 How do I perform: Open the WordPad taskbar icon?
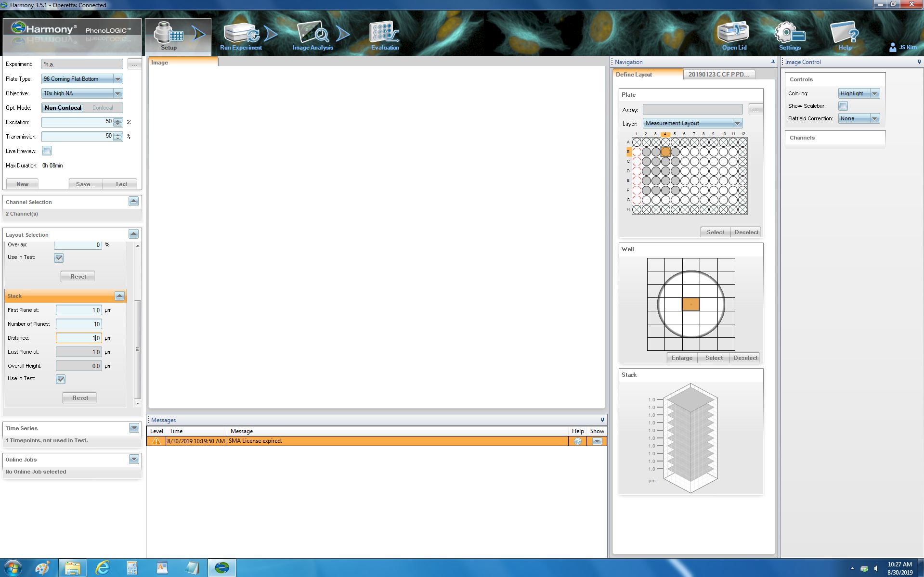click(162, 568)
